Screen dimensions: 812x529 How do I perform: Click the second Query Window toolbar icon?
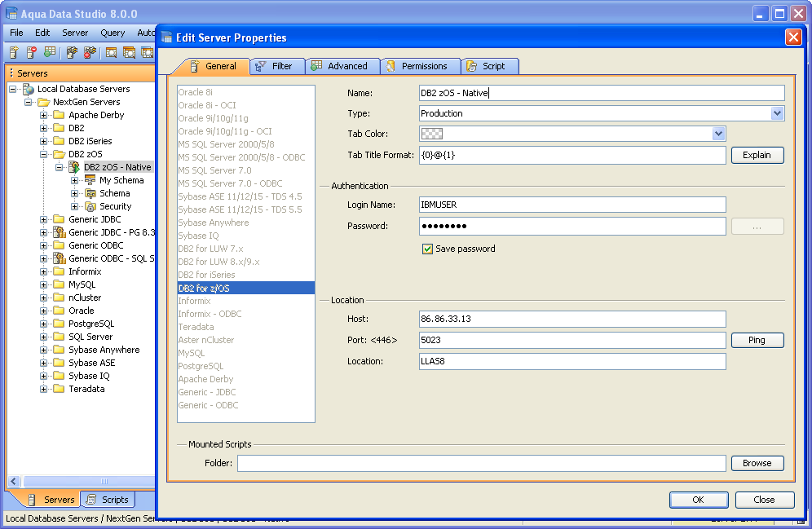130,52
